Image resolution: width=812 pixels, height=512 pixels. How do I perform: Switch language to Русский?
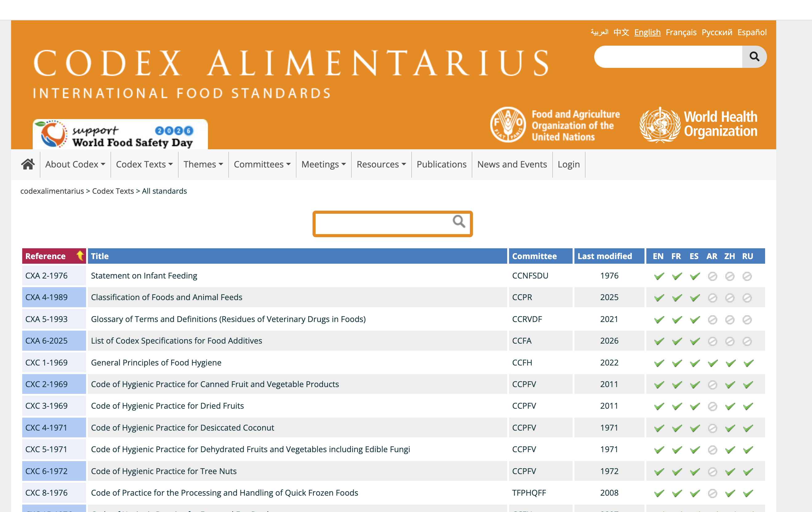(x=717, y=32)
